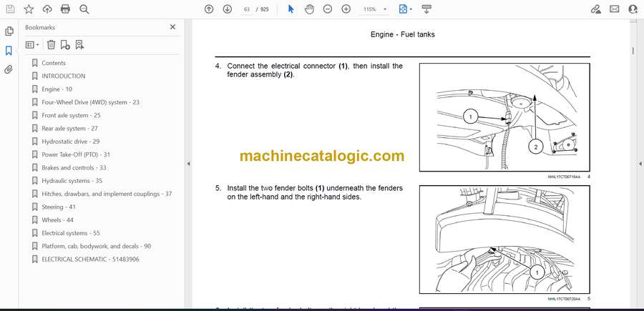Open the find text magnifier tool
The image size is (644, 311).
click(84, 9)
